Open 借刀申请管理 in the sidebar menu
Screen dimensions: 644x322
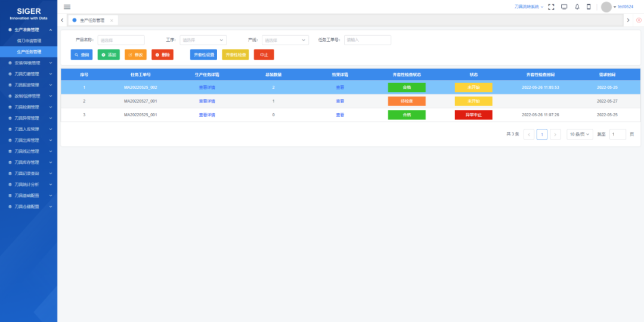[x=29, y=41]
